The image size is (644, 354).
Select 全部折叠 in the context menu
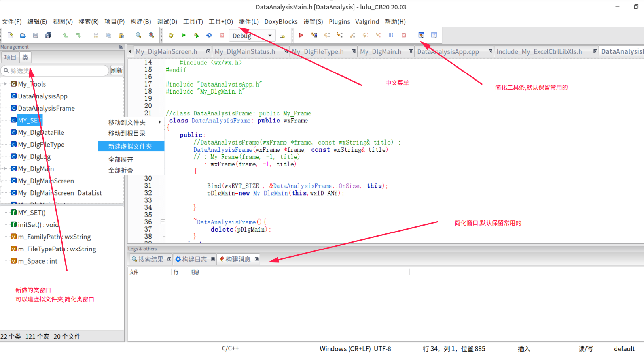131,170
